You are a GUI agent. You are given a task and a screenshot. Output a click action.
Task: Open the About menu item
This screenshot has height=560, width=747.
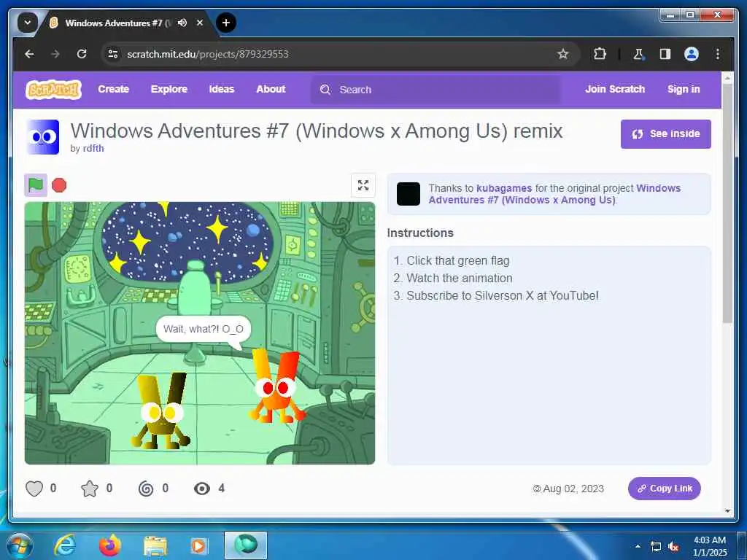271,89
